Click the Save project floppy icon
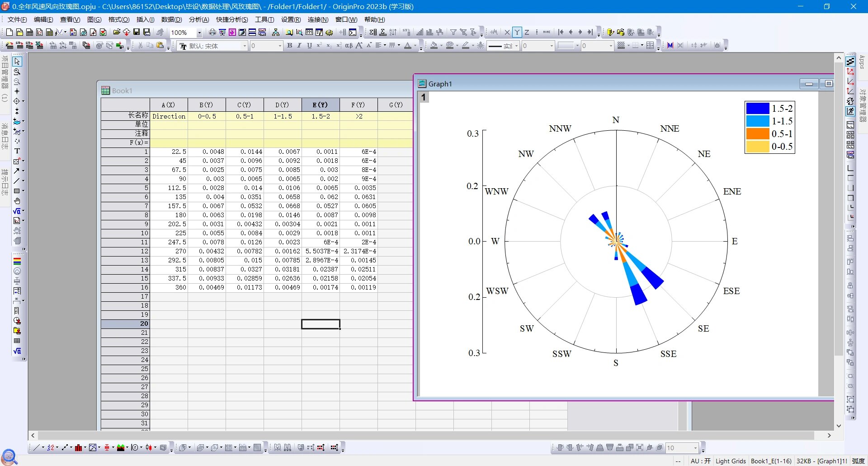The width and height of the screenshot is (868, 466). tap(137, 32)
